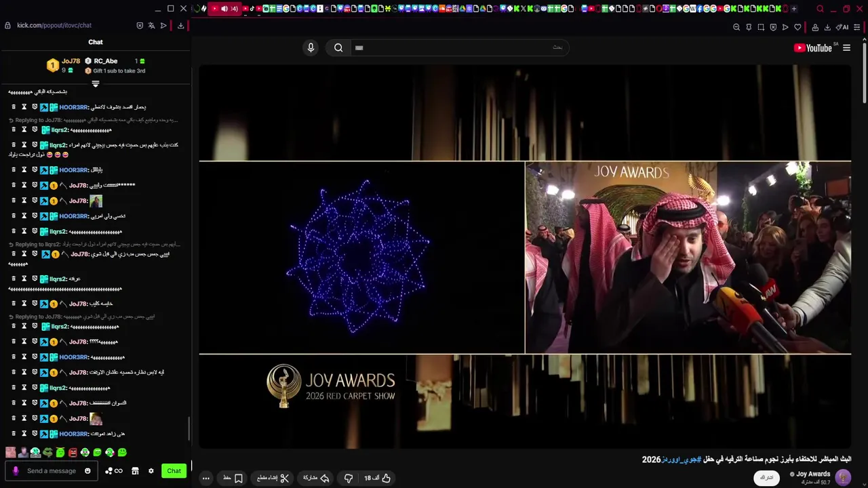
Task: Open the shop storefront icon
Action: point(135,471)
